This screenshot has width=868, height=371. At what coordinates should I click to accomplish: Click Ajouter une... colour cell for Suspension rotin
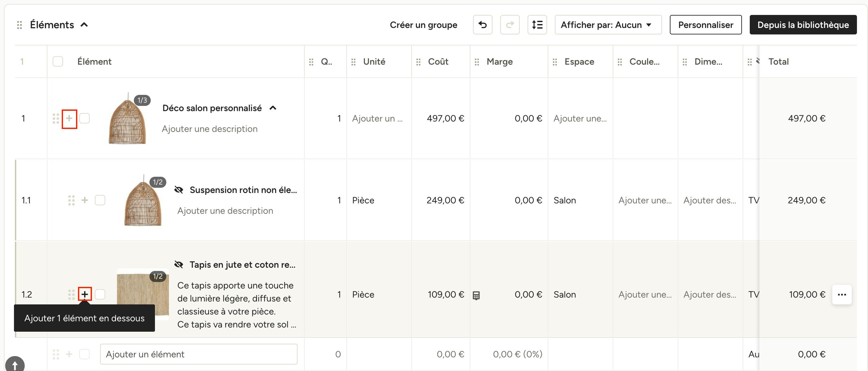click(x=645, y=200)
